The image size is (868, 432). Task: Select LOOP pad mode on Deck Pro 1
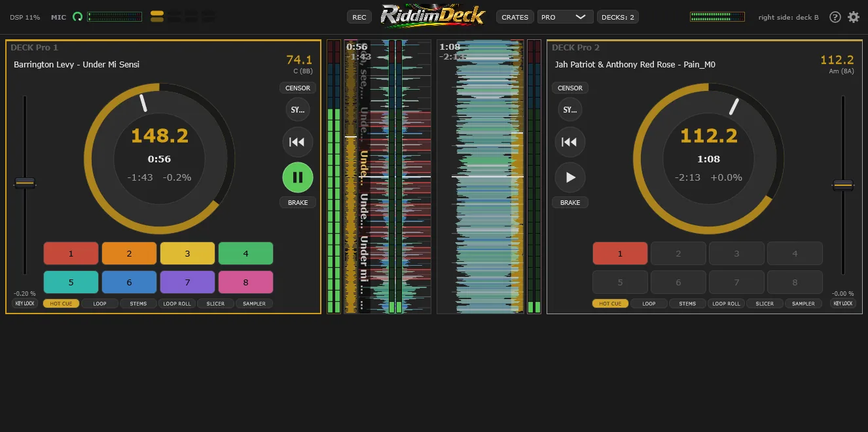(99, 303)
